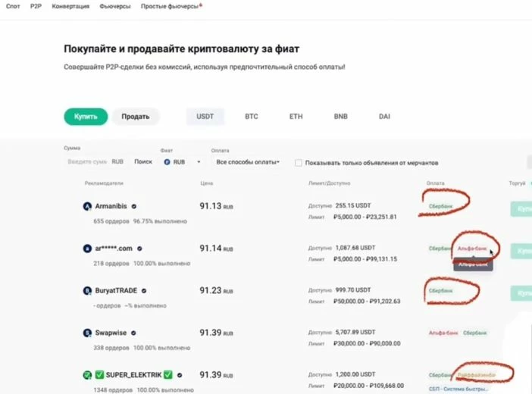Expand the fiat dropdown arrow

point(199,162)
